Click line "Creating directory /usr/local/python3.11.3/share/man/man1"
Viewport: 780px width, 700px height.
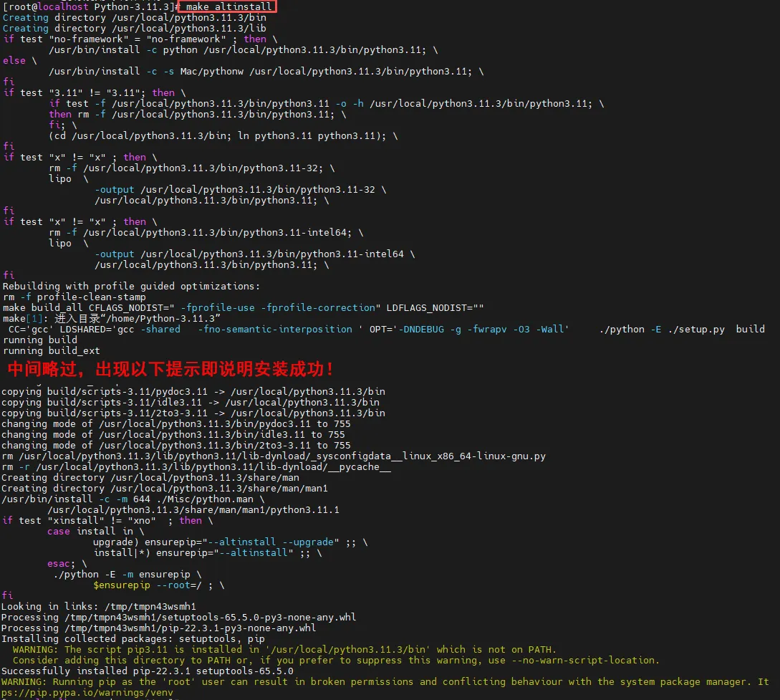(x=165, y=489)
